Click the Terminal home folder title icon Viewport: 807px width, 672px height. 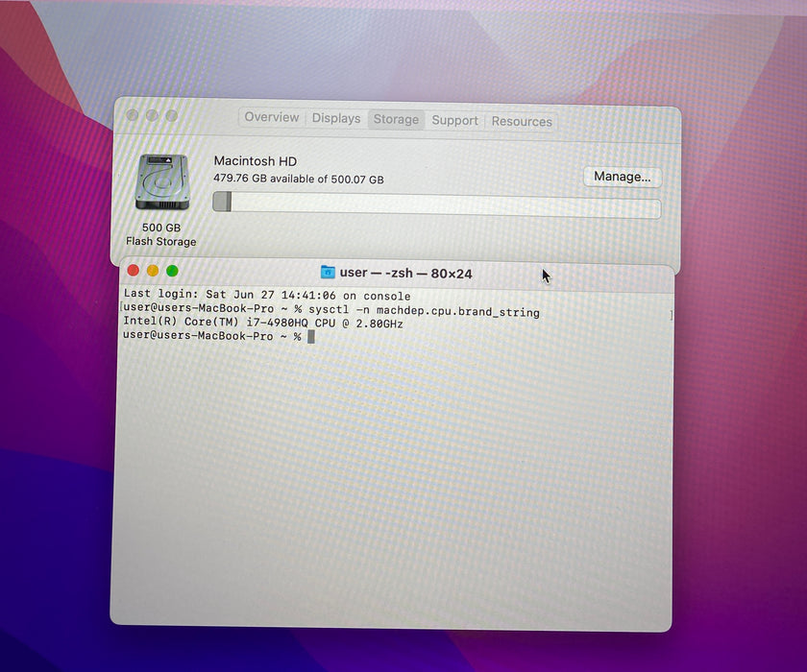click(x=328, y=272)
